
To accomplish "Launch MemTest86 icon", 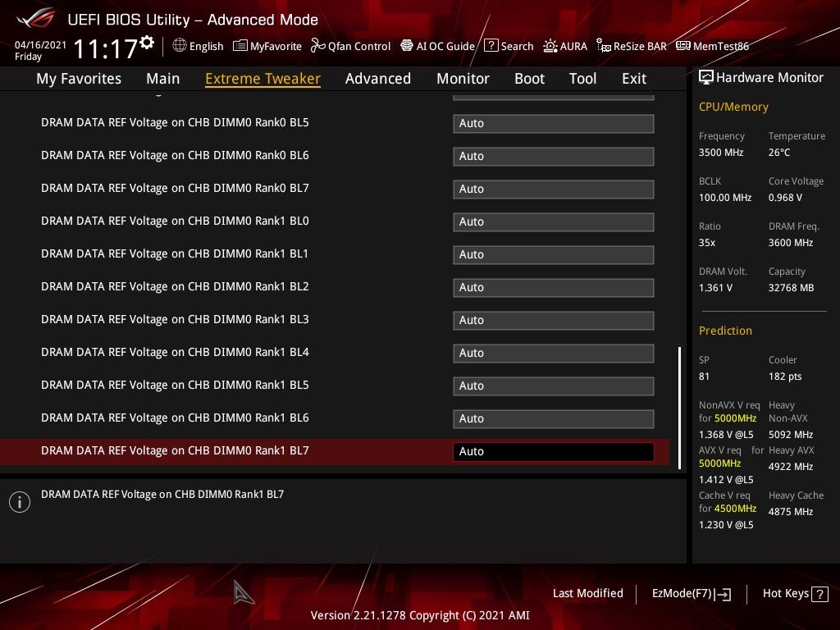I will pyautogui.click(x=683, y=46).
